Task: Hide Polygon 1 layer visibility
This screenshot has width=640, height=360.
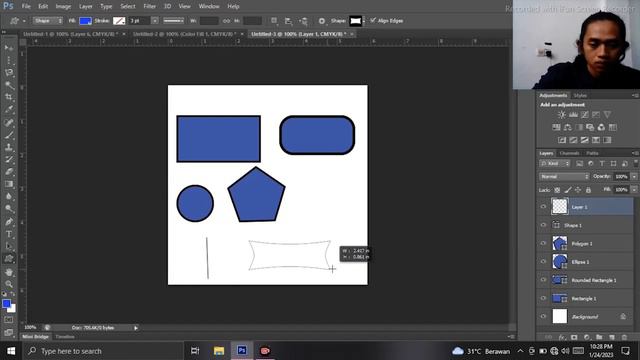Action: click(x=543, y=243)
